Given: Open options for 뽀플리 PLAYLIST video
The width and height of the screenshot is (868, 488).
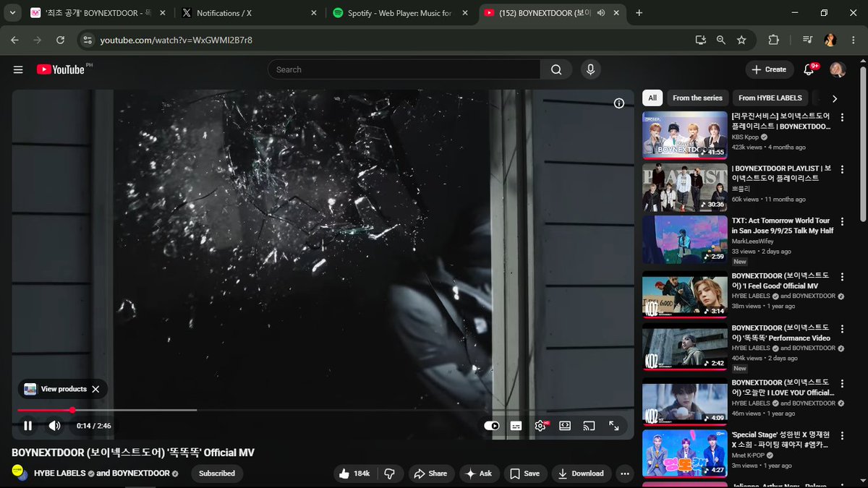Looking at the screenshot, I should [x=843, y=170].
